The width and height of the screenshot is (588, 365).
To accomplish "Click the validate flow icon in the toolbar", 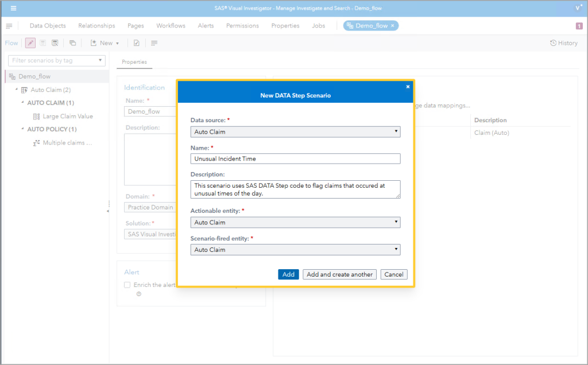I will point(136,42).
